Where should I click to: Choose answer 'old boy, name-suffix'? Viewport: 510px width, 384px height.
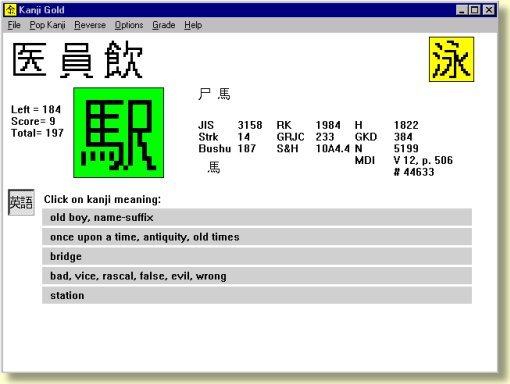point(257,217)
